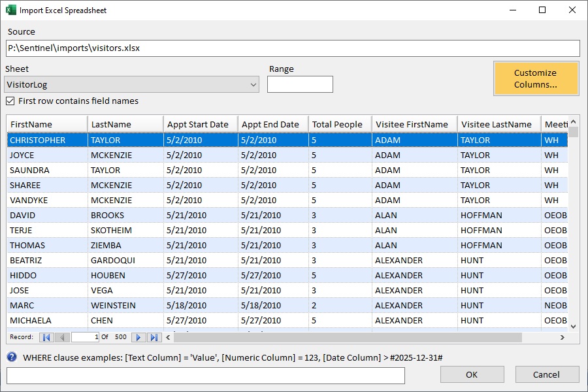588x392 pixels.
Task: Confirm import with OK button
Action: 472,374
